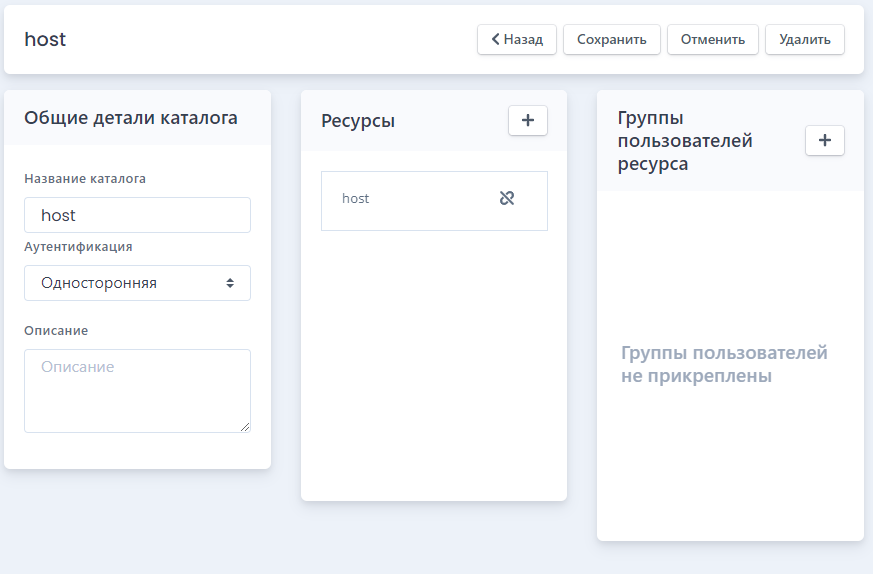Go back using the Назад button
The image size is (873, 574).
click(x=517, y=40)
